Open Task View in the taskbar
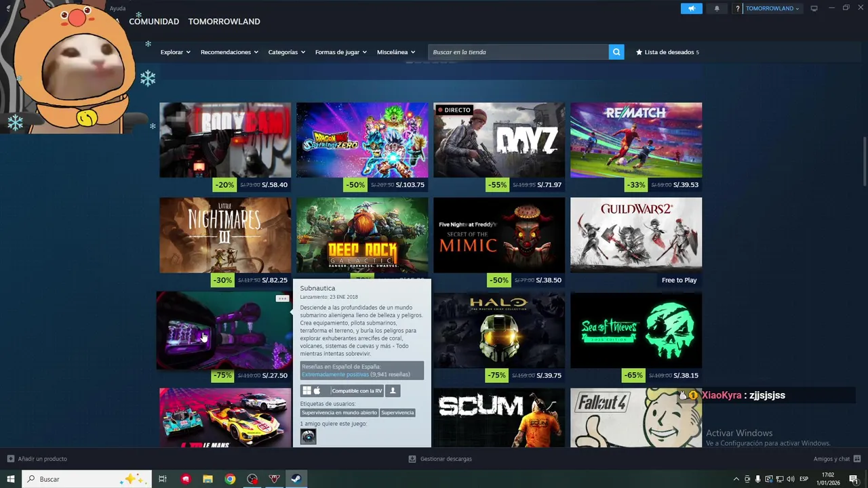This screenshot has height=488, width=868. tap(163, 479)
